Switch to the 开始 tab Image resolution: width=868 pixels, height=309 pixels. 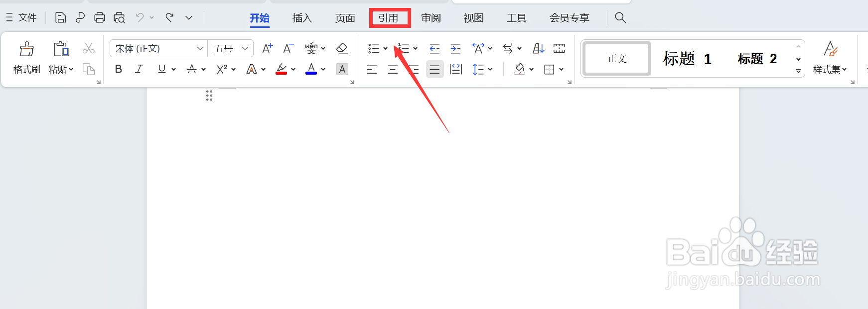coord(260,18)
